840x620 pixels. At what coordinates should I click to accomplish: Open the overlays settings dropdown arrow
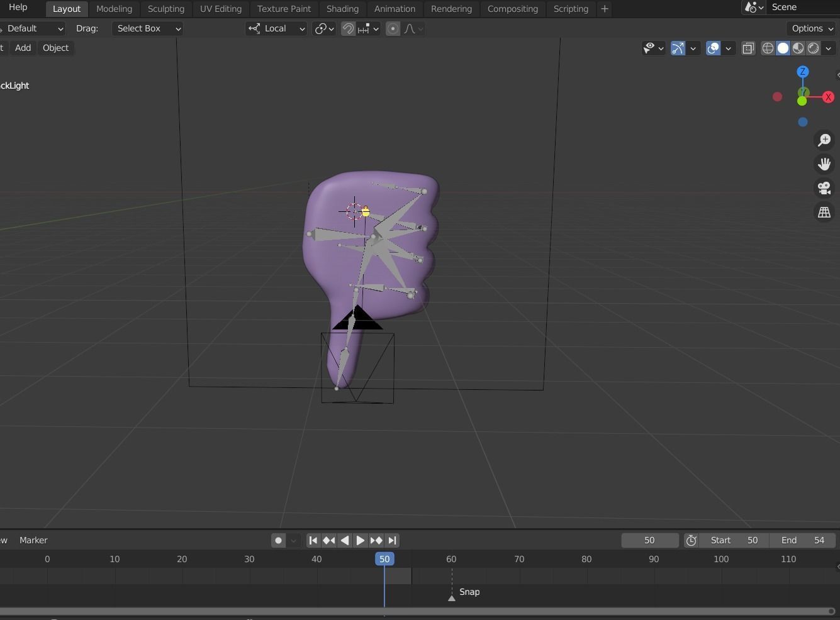coord(728,48)
